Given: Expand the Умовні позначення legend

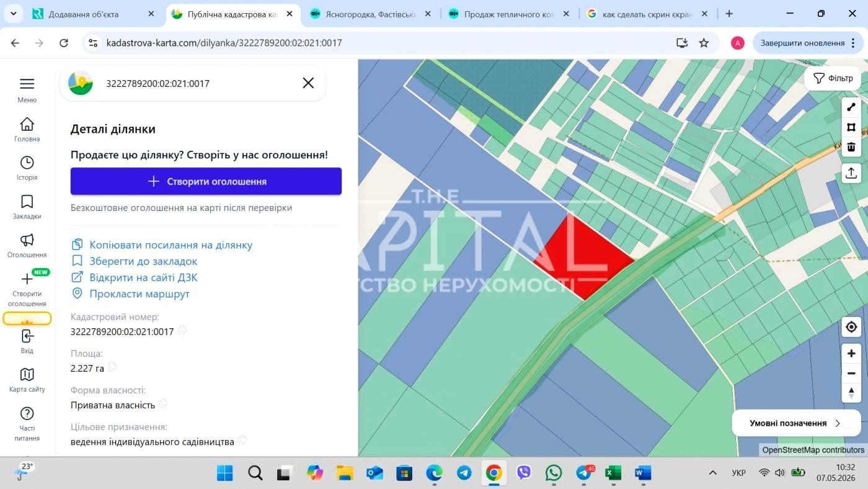Looking at the screenshot, I should [x=796, y=423].
